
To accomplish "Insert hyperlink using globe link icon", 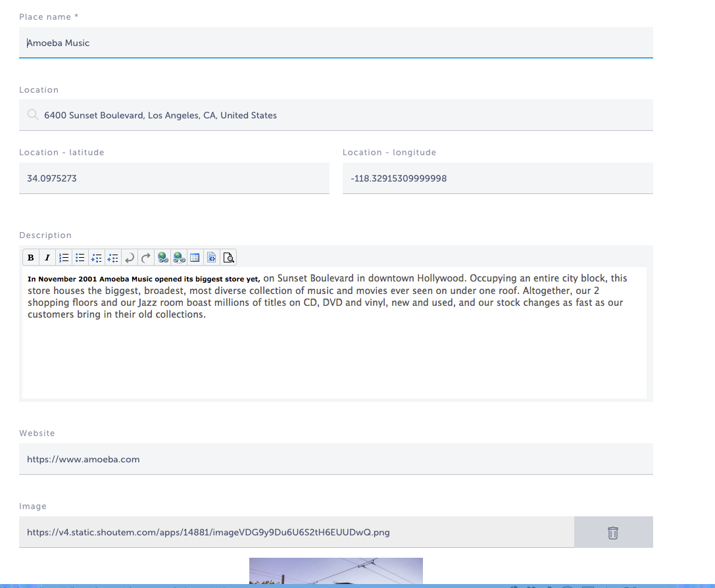I will click(x=162, y=258).
